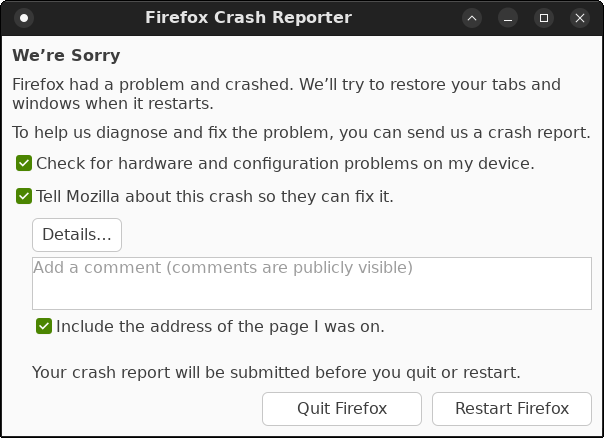The image size is (604, 438).
Task: Uncheck hardware and configuration problems checkbox
Action: tap(24, 163)
